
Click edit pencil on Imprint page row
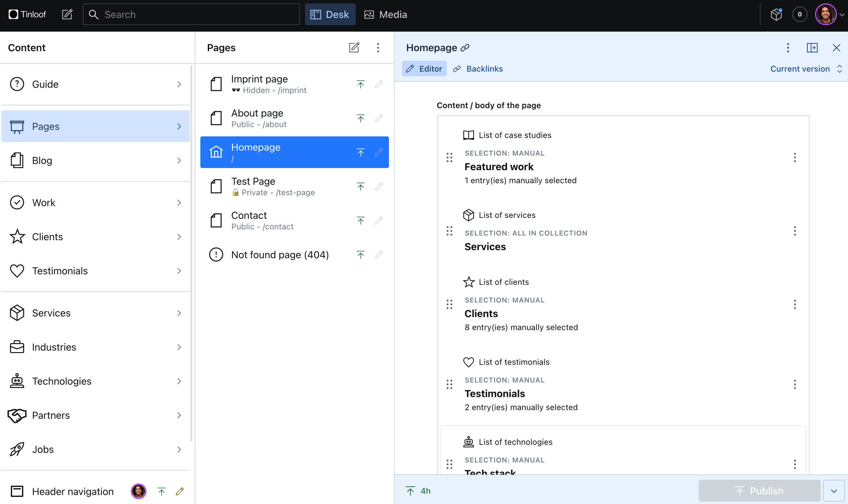(x=379, y=84)
